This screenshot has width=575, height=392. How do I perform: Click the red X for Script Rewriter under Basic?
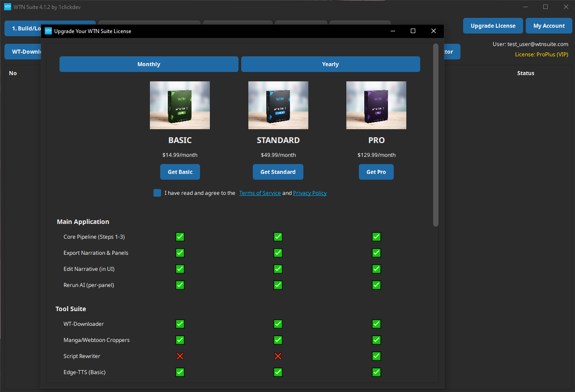pos(180,356)
